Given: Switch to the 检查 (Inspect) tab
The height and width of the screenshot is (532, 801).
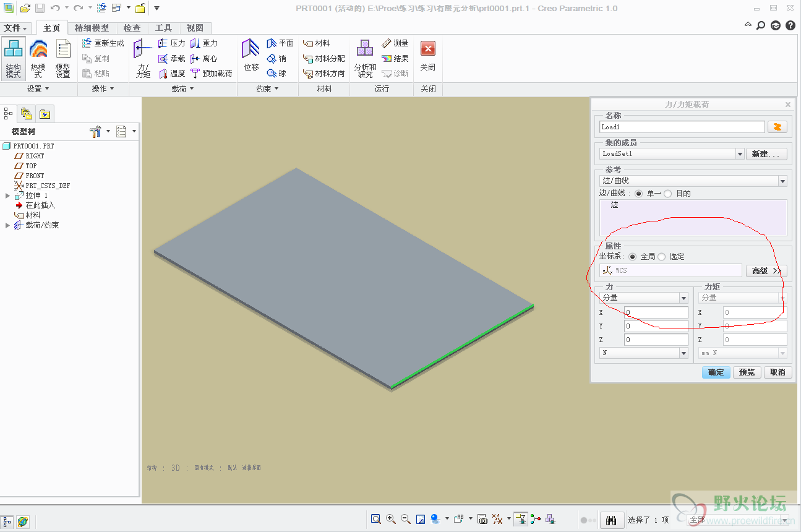Looking at the screenshot, I should coord(132,28).
